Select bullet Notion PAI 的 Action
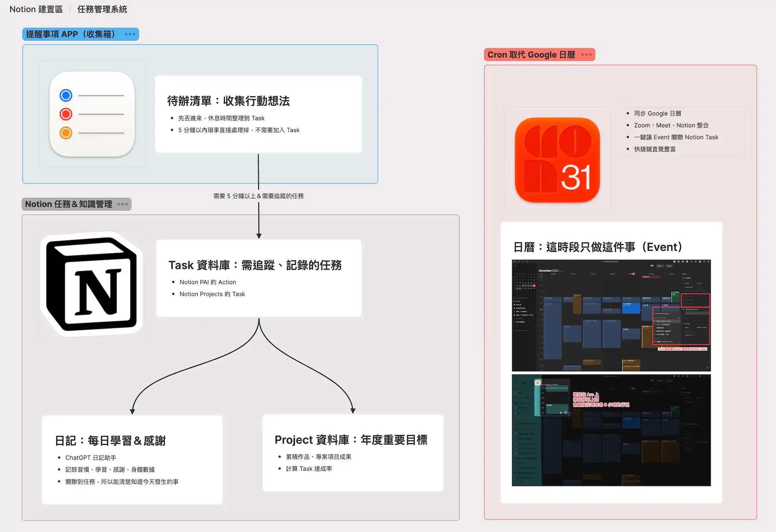 pos(208,282)
